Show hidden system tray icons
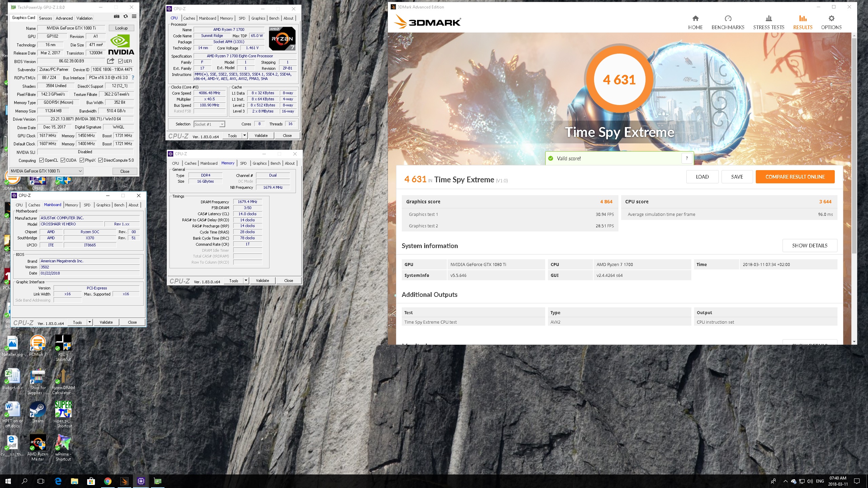The height and width of the screenshot is (488, 868). pos(786,481)
